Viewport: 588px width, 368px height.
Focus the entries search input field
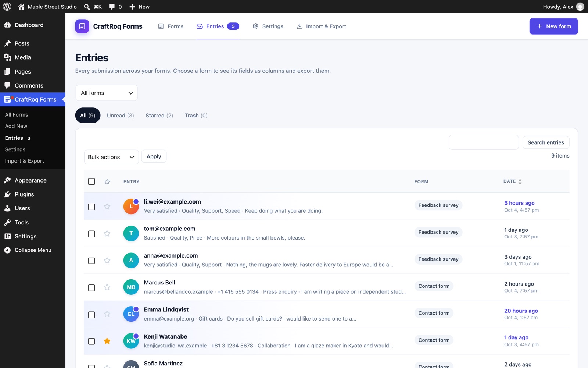[484, 142]
